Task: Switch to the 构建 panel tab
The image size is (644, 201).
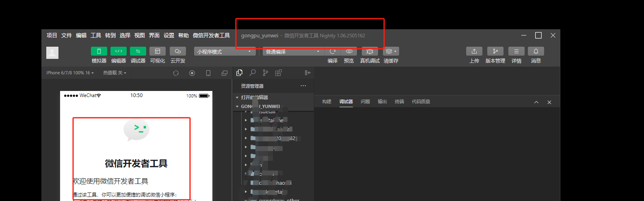Action: click(x=327, y=102)
